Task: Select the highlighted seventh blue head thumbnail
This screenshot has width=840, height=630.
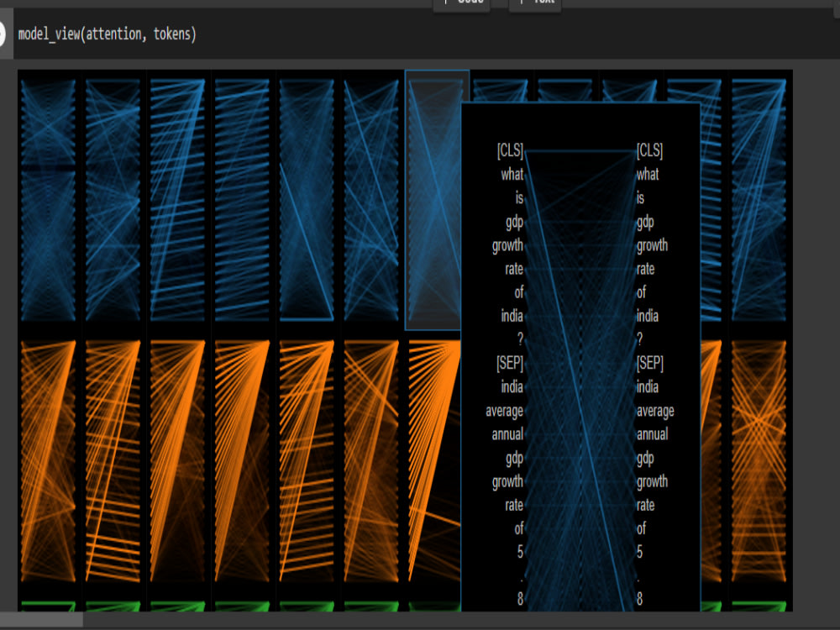Action: 434,200
